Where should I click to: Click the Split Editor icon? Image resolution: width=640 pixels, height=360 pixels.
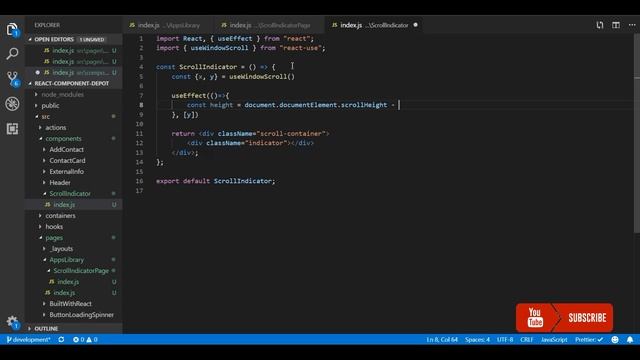[616, 25]
